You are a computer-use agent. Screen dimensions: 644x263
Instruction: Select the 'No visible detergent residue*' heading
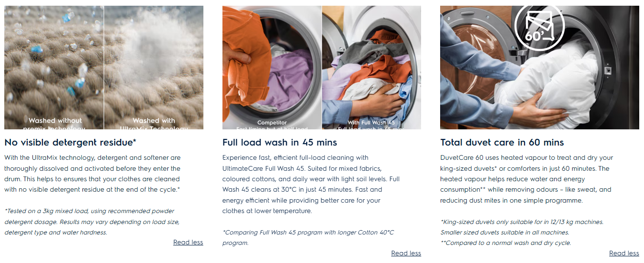(70, 142)
